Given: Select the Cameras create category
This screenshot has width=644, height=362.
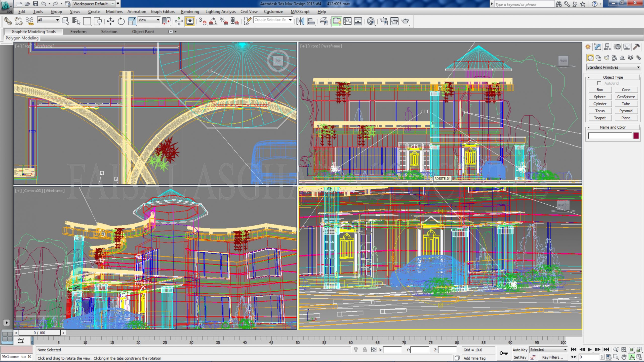Looking at the screenshot, I should [x=615, y=58].
